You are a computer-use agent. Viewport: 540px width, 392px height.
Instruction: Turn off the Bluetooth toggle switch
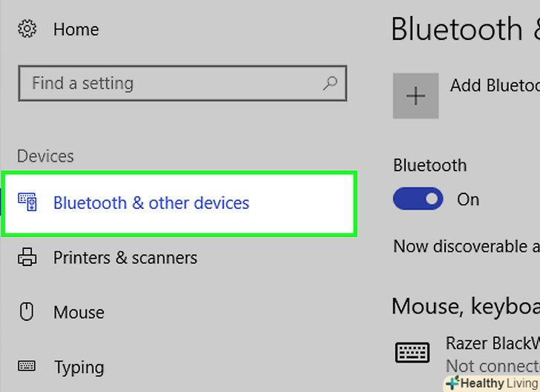click(418, 199)
